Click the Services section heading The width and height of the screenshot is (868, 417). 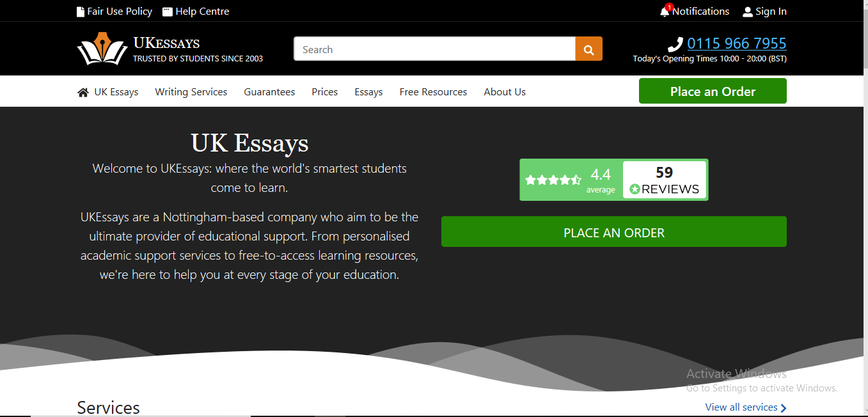point(108,408)
